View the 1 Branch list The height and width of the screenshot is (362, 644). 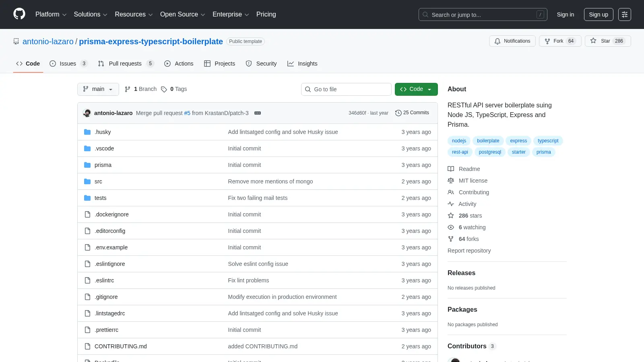140,89
